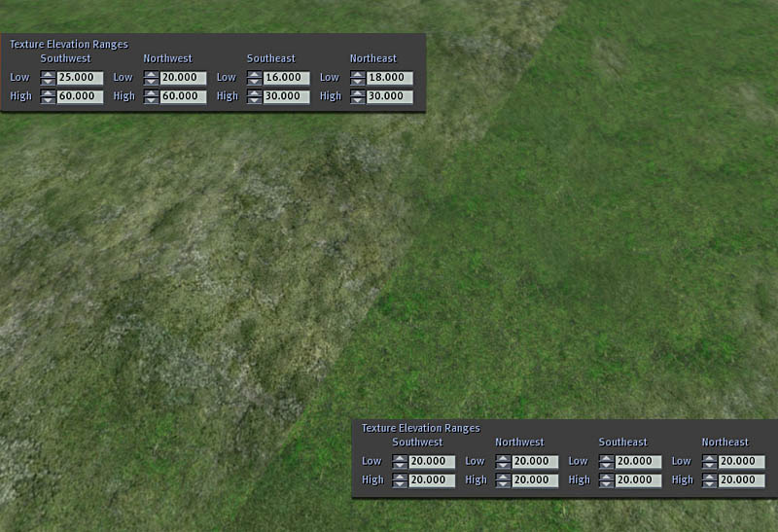This screenshot has height=532, width=778.
Task: Increase Southeast Low with up arrow, top panel
Action: (x=255, y=75)
